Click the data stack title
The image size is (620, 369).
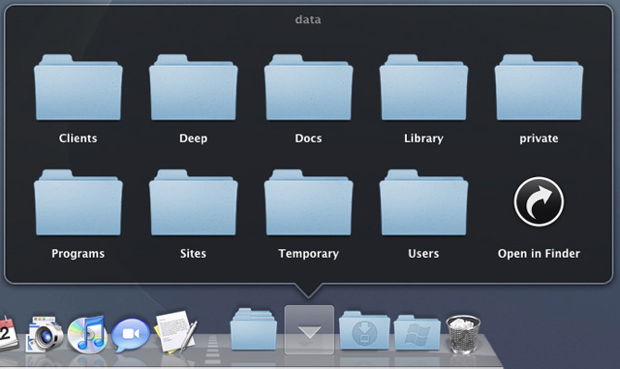308,19
